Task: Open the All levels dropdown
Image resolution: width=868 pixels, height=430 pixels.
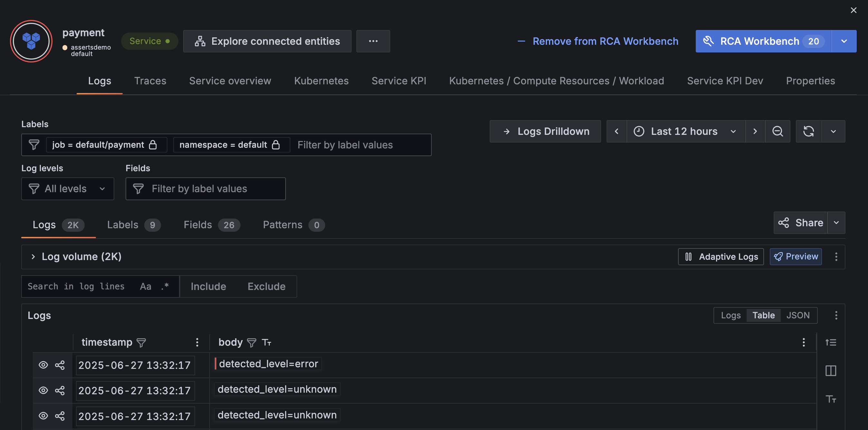Action: click(67, 189)
